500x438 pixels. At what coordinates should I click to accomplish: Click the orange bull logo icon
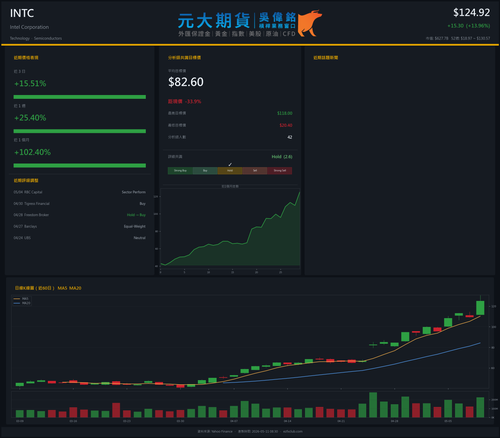click(310, 23)
